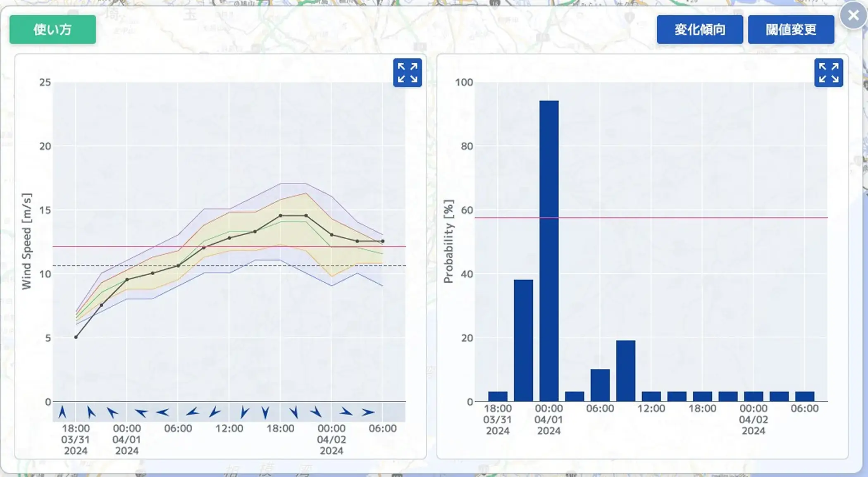Click the last right-pointing wind direction arrow
The width and height of the screenshot is (868, 477).
click(367, 412)
